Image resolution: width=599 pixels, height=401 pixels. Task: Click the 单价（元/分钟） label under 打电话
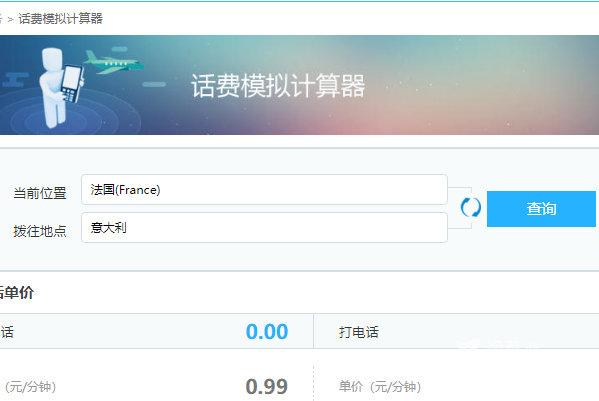tap(380, 387)
